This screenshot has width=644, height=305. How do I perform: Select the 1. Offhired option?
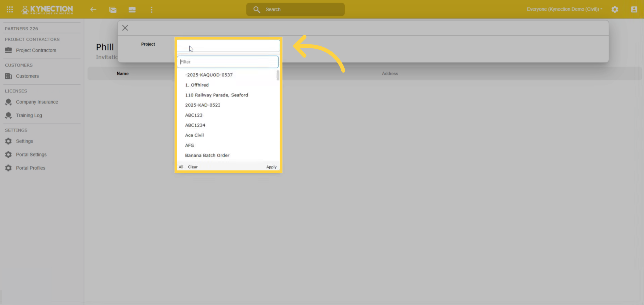pos(197,85)
